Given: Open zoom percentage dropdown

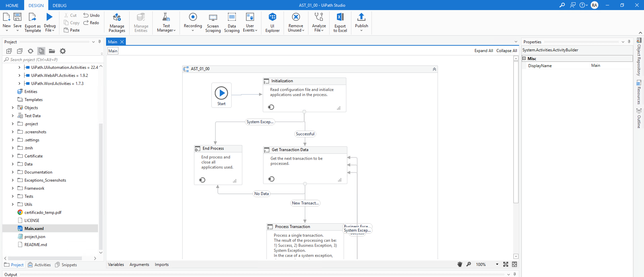Looking at the screenshot, I should tap(497, 265).
